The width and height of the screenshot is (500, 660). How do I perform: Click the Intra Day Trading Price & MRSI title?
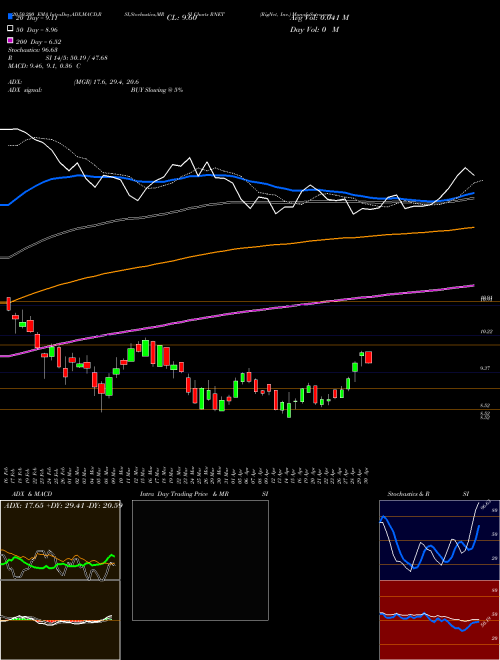click(x=204, y=494)
